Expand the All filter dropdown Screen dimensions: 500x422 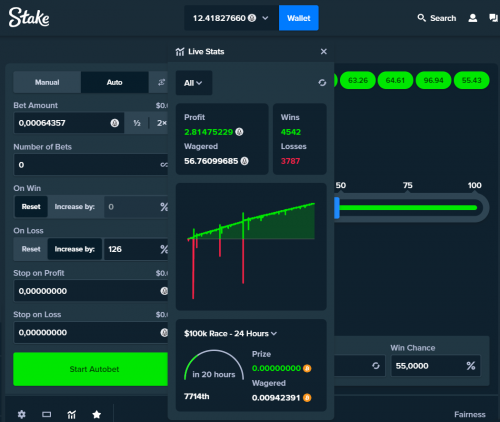(194, 83)
